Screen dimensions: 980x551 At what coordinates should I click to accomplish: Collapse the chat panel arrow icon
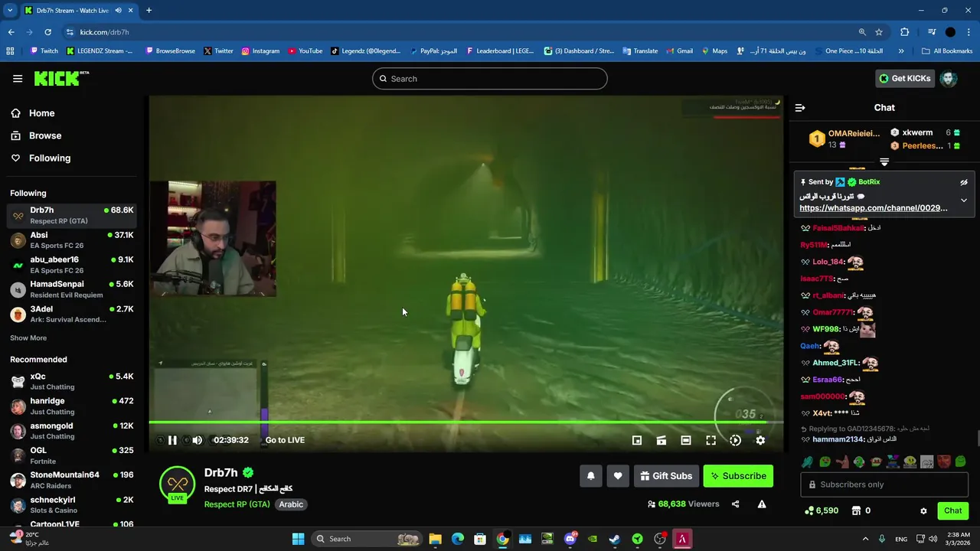coord(800,108)
